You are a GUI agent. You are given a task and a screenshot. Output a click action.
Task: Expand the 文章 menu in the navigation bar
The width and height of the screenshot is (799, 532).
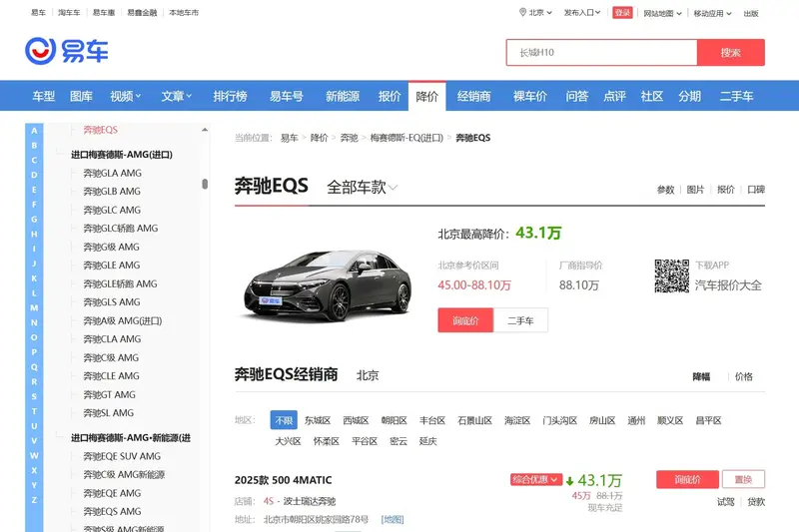[x=177, y=96]
